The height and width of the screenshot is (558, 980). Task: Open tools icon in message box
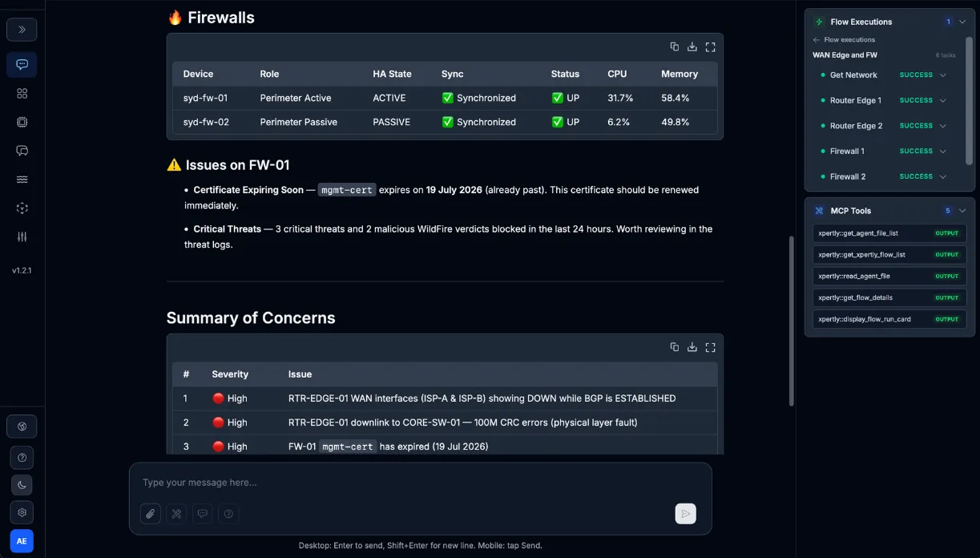coord(176,514)
